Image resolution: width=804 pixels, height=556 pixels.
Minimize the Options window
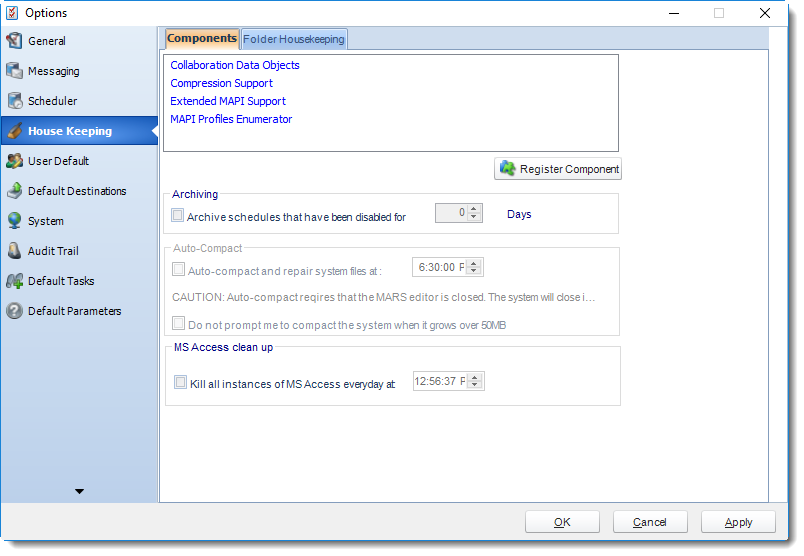[674, 13]
